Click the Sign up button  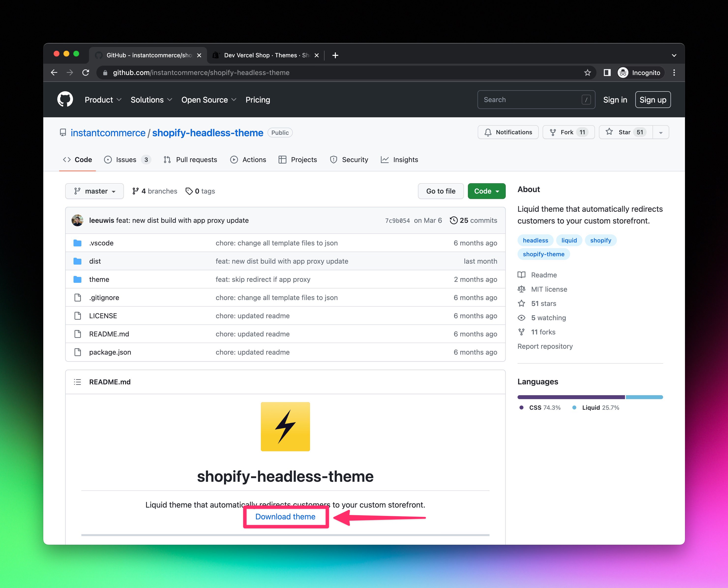pyautogui.click(x=653, y=100)
